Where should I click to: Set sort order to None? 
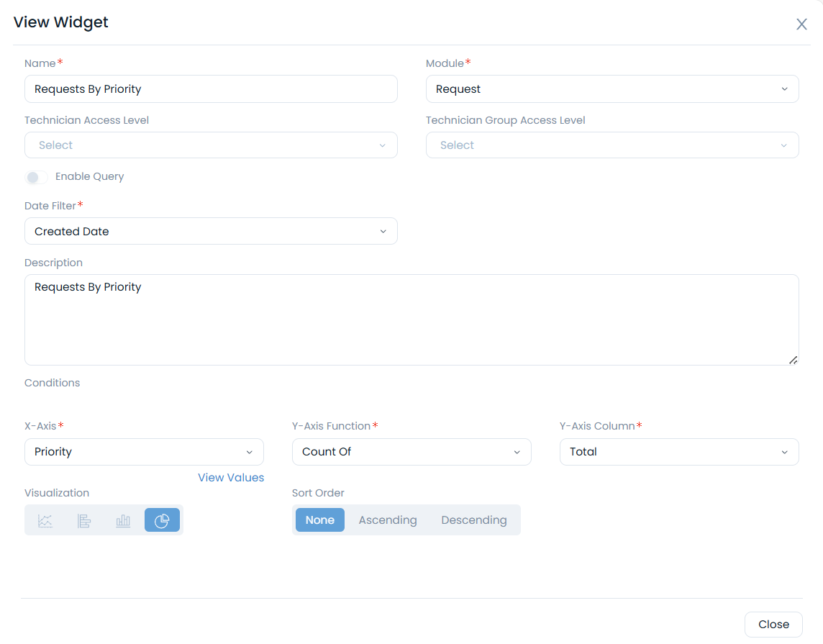(x=319, y=520)
